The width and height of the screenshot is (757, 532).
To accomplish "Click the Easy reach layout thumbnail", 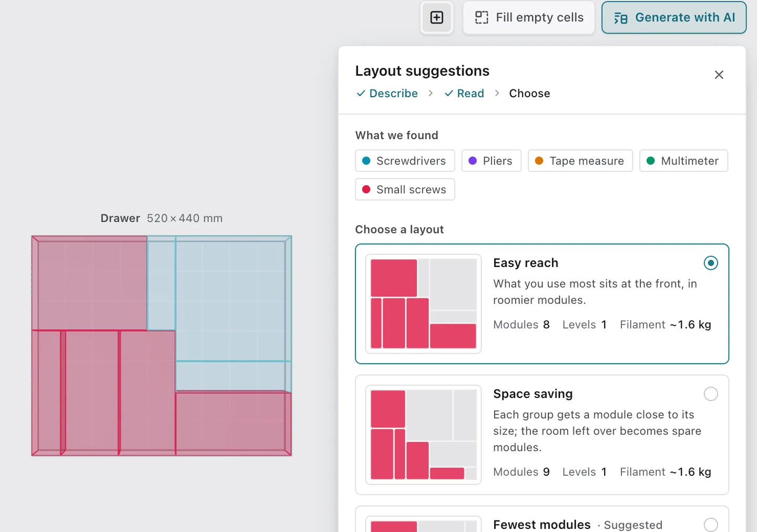I will click(x=424, y=304).
